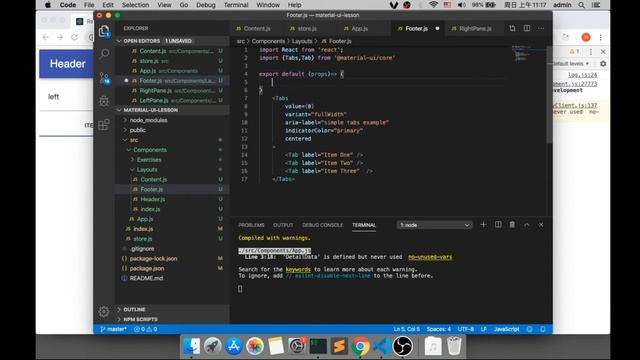Click the master branch indicator
Screen dimensions: 640x360
113,329
